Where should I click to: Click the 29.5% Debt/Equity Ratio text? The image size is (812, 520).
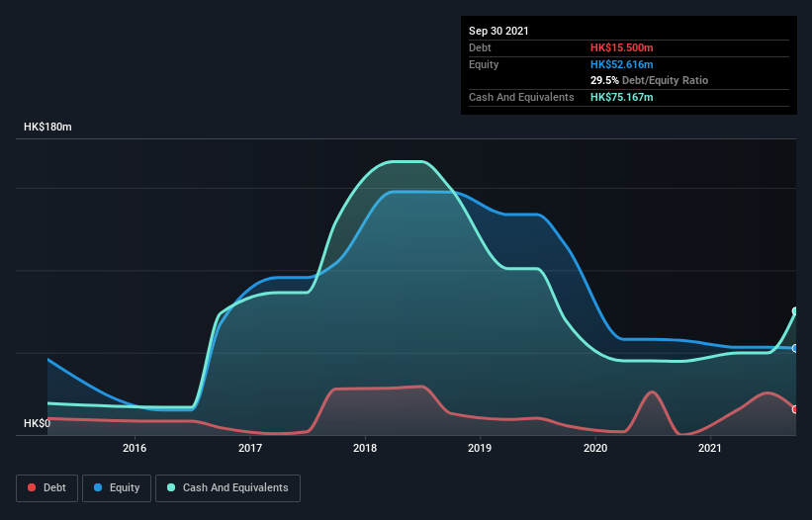650,80
